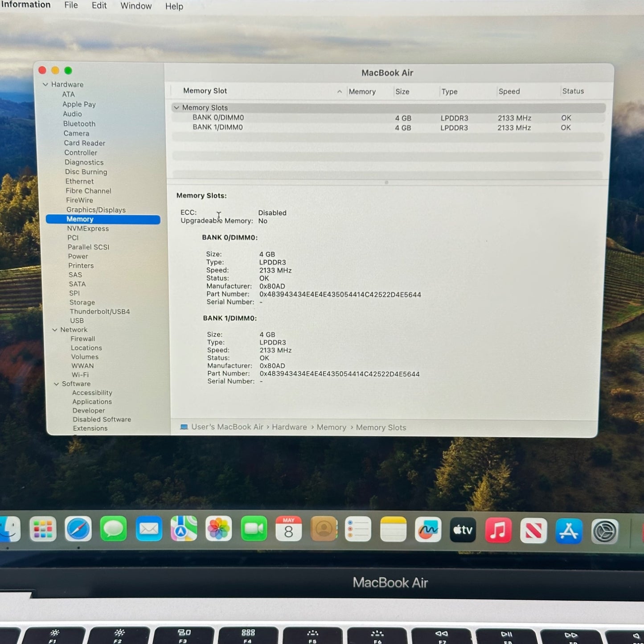Click Hardware in the path bar
The width and height of the screenshot is (644, 644).
[x=289, y=427]
